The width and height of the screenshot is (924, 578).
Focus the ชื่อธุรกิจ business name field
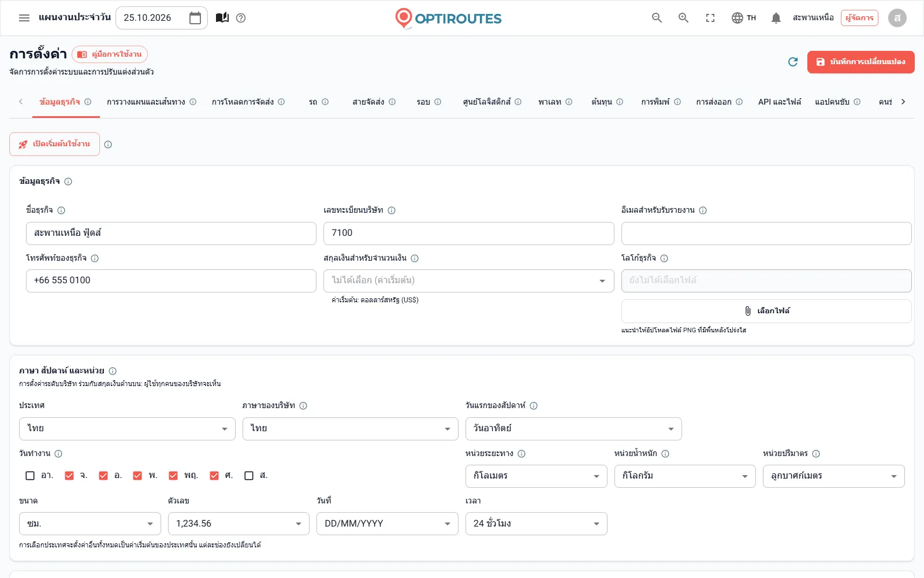click(171, 234)
